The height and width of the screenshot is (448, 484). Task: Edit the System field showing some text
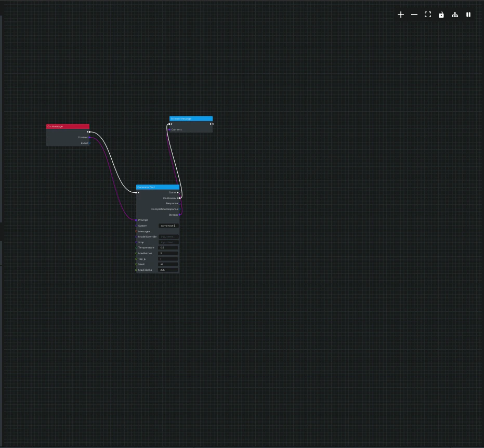[x=167, y=226]
